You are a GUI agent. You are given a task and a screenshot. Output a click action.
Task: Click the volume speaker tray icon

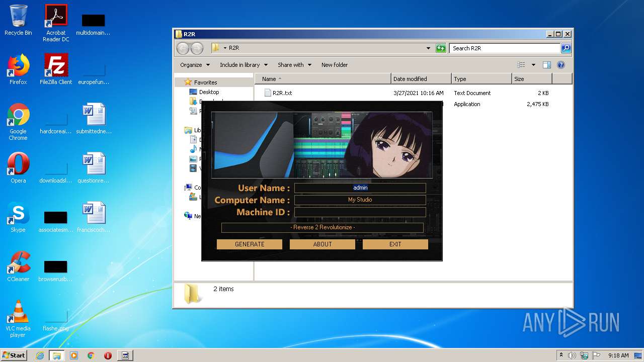tap(572, 355)
